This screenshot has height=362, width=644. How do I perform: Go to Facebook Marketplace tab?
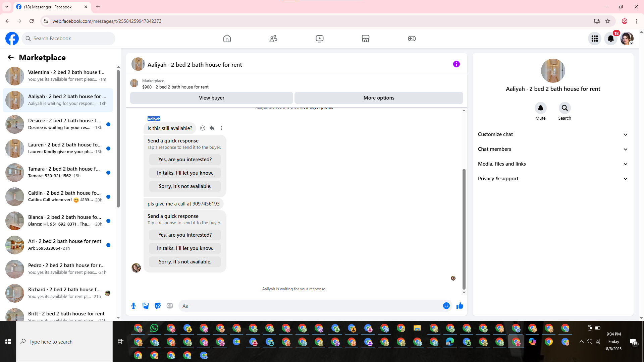pos(366,39)
